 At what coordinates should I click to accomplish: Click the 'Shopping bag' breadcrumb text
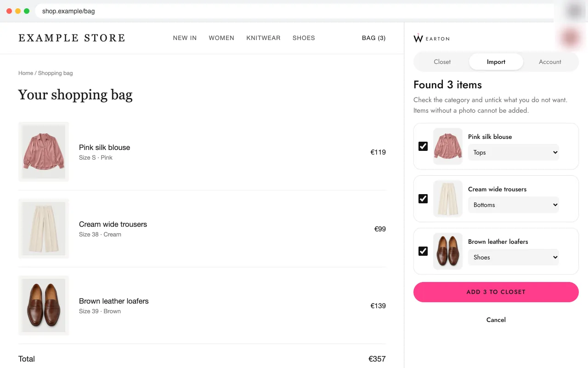(x=55, y=73)
